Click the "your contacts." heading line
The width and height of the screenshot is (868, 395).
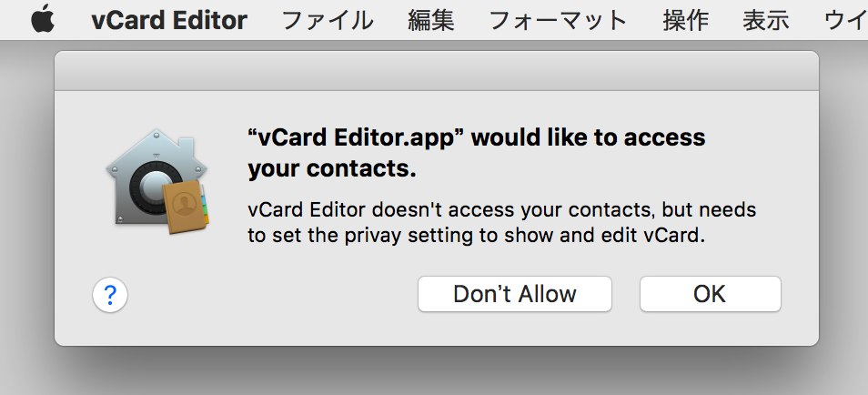click(x=331, y=169)
